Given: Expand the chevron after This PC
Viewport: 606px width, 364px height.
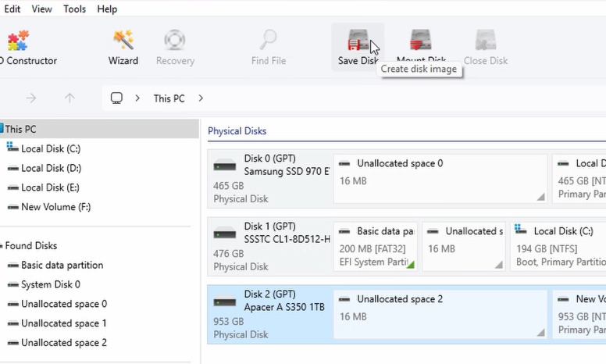Looking at the screenshot, I should (x=201, y=98).
